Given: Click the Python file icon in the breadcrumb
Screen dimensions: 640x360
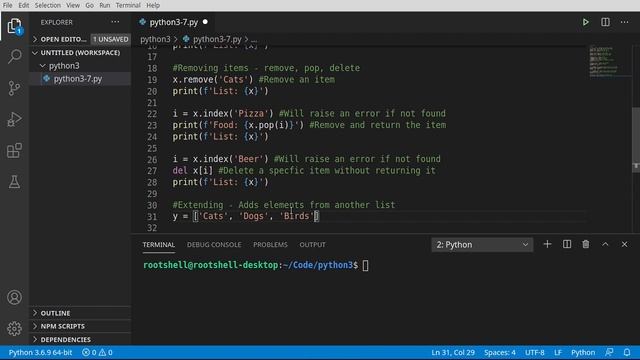Looking at the screenshot, I should (x=186, y=39).
